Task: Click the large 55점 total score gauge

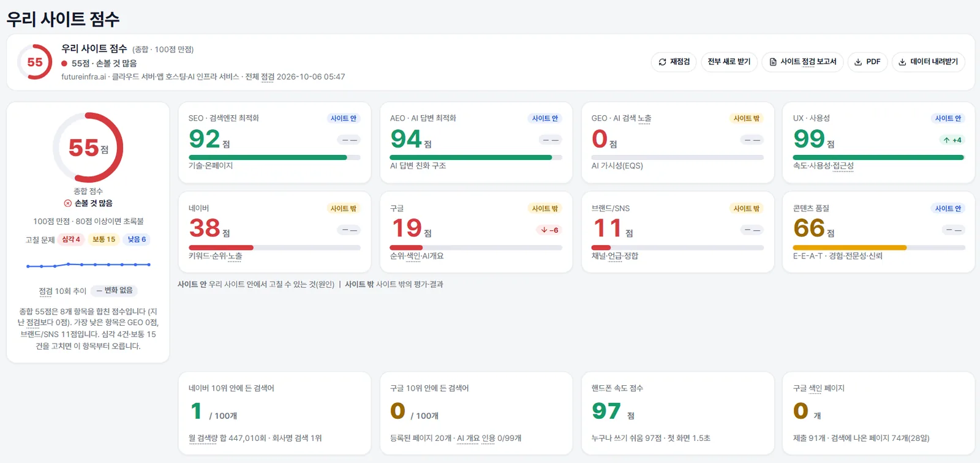Action: point(88,148)
